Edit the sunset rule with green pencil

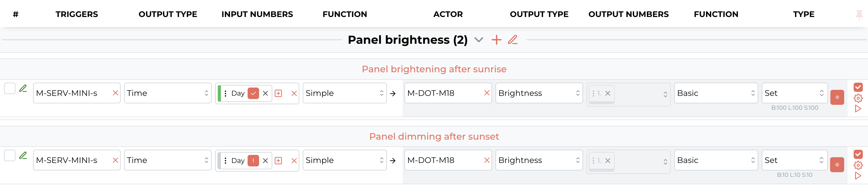click(23, 155)
